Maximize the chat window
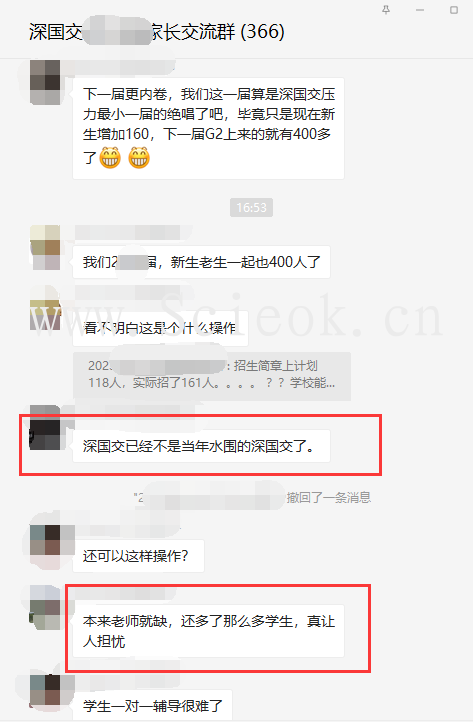This screenshot has height=722, width=473. coord(454,10)
